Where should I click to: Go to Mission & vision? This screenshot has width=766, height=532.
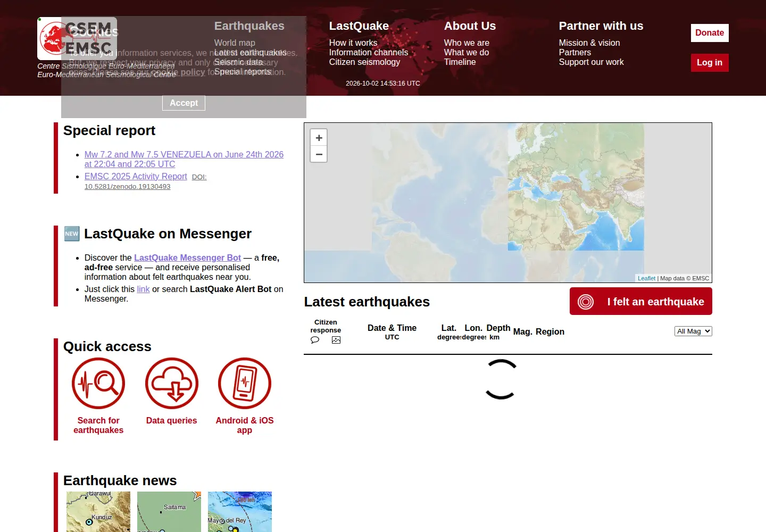coord(589,43)
